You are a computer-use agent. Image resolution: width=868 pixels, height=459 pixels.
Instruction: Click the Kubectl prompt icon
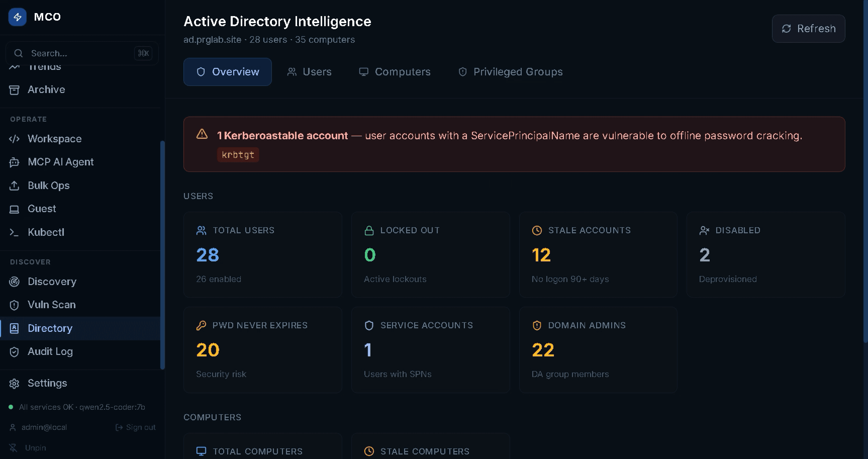pyautogui.click(x=14, y=232)
